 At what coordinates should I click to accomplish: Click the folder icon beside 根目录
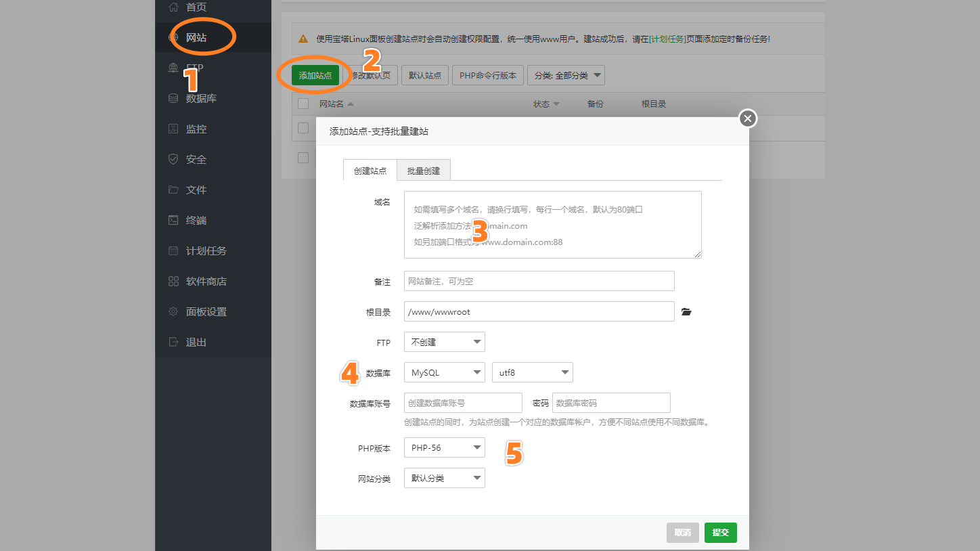[686, 311]
